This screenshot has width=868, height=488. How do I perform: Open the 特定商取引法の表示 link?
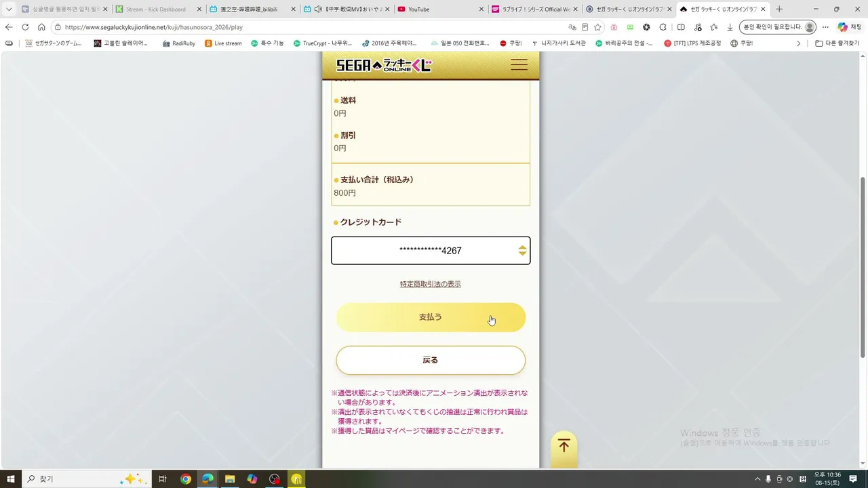[x=431, y=284]
